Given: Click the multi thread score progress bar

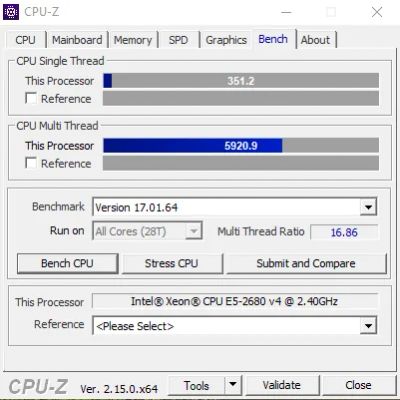Looking at the screenshot, I should tap(241, 146).
